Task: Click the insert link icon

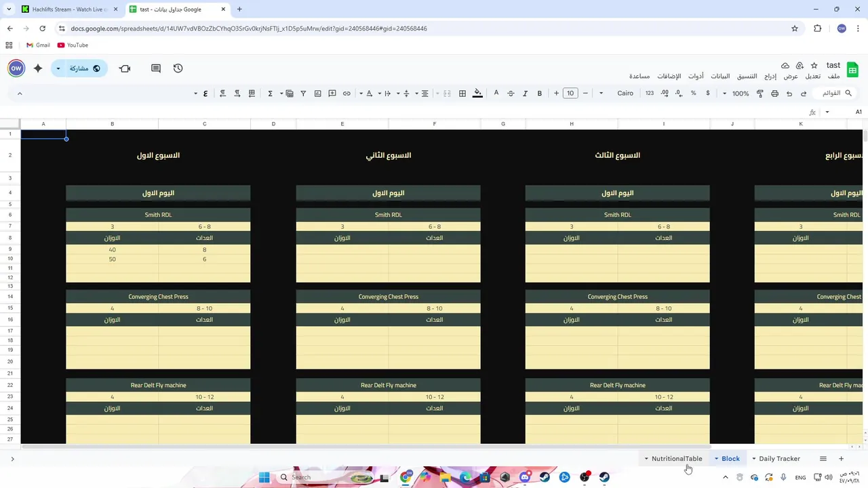Action: [347, 94]
